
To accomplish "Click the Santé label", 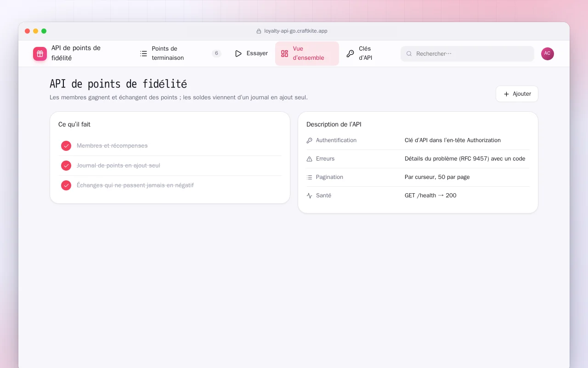I will click(323, 195).
